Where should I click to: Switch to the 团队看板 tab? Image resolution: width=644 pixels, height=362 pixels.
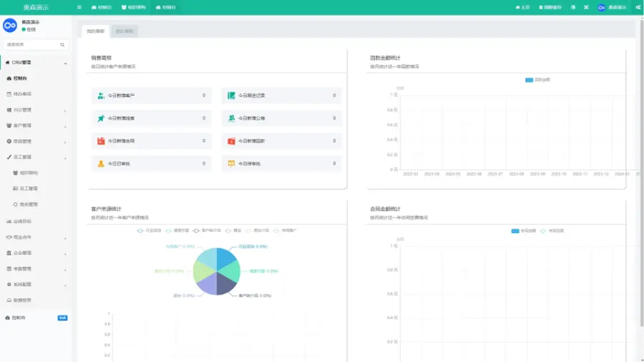pos(125,31)
